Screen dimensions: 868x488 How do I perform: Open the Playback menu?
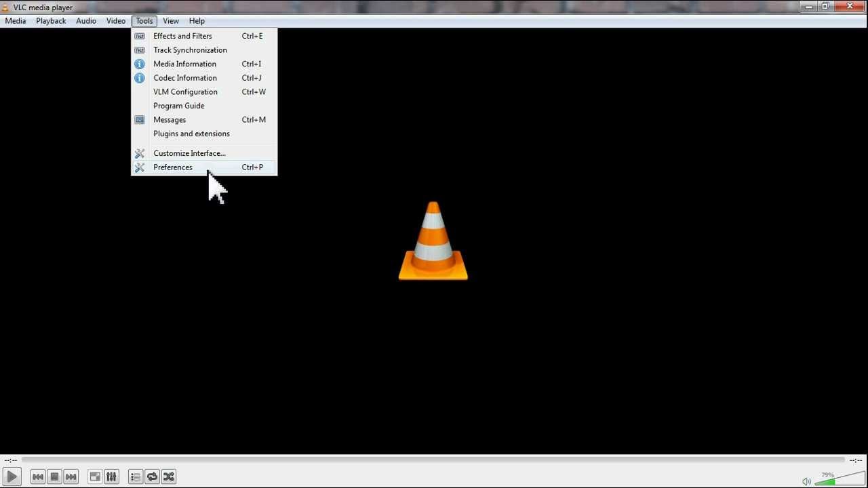(x=51, y=21)
